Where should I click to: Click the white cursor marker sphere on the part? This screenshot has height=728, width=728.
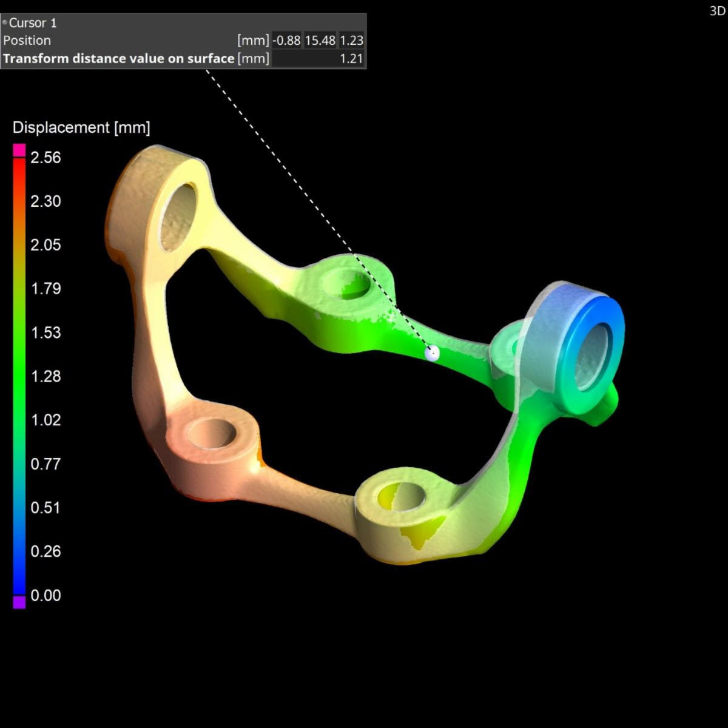pyautogui.click(x=432, y=353)
